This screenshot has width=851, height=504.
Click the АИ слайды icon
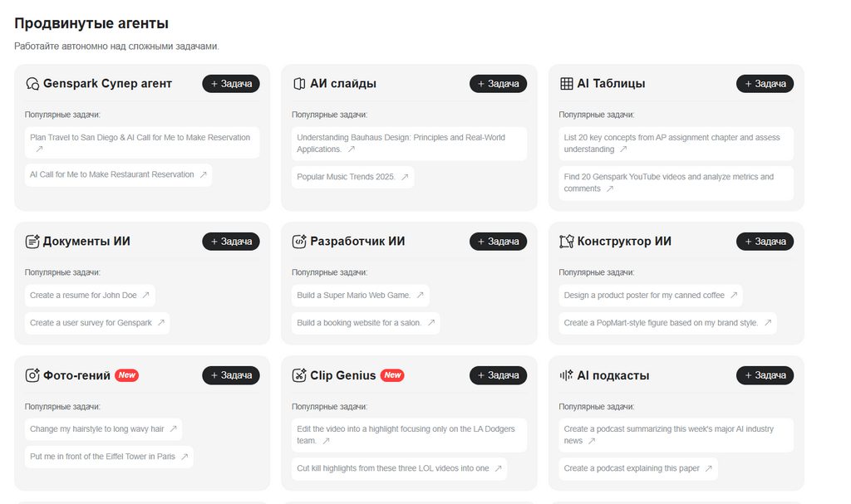(x=299, y=84)
